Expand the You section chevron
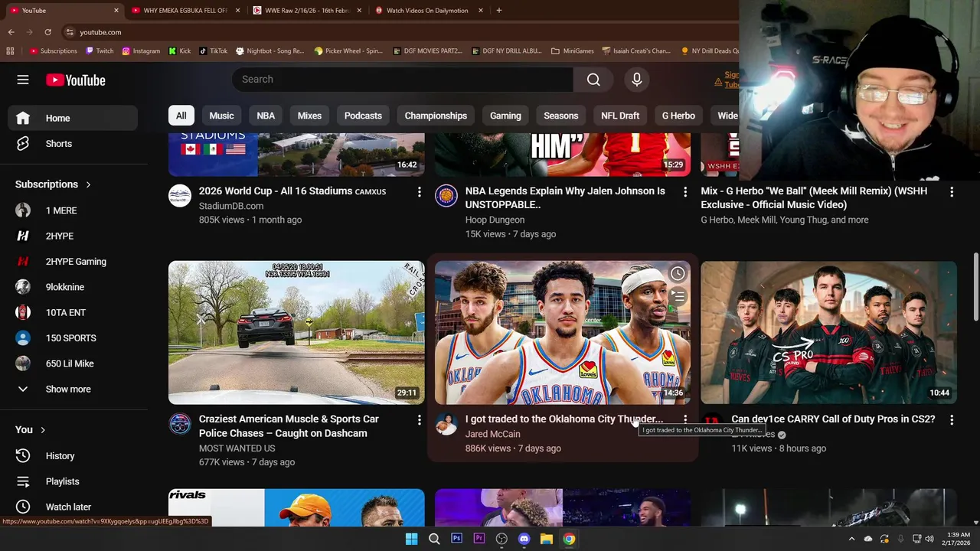 point(43,430)
